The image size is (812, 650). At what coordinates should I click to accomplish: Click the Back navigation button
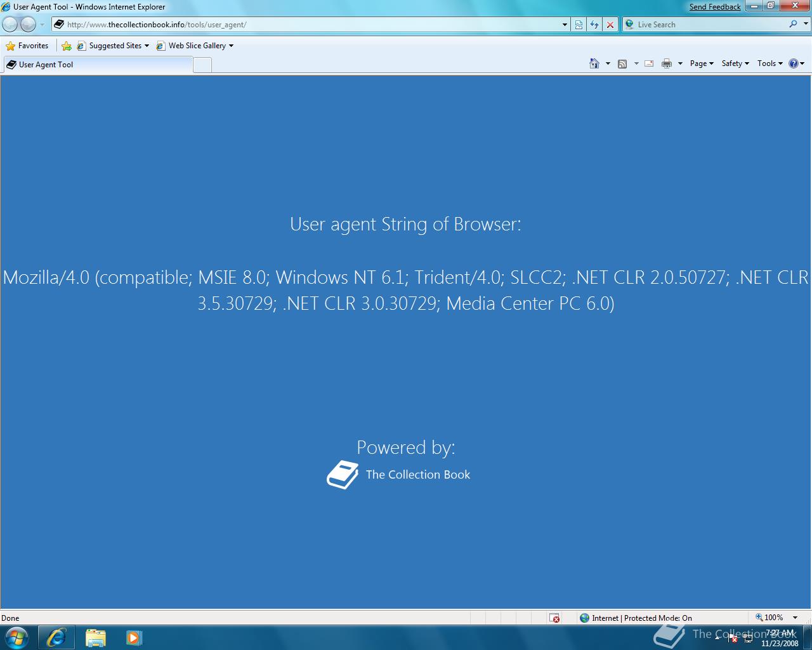(10, 25)
